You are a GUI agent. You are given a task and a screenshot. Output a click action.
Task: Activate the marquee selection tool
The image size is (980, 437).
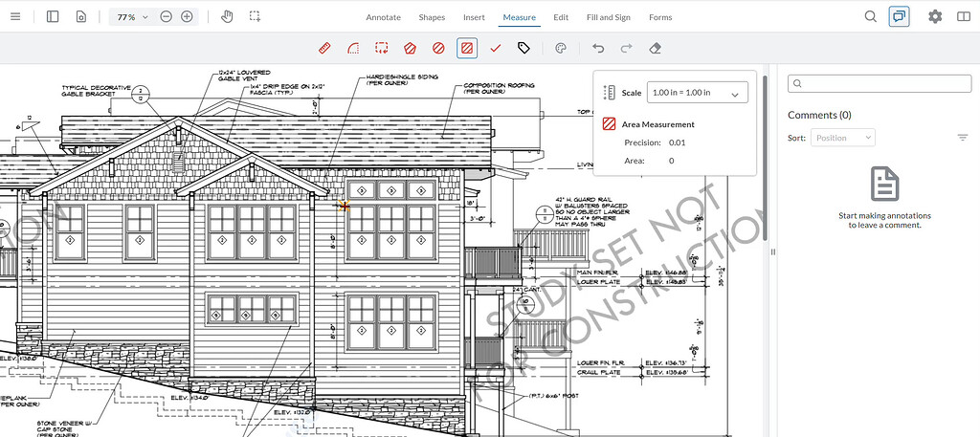[x=255, y=16]
